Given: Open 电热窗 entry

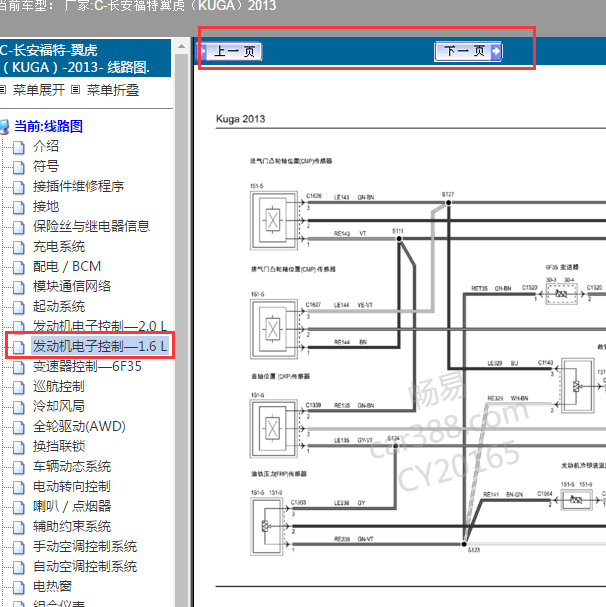Looking at the screenshot, I should tap(52, 586).
